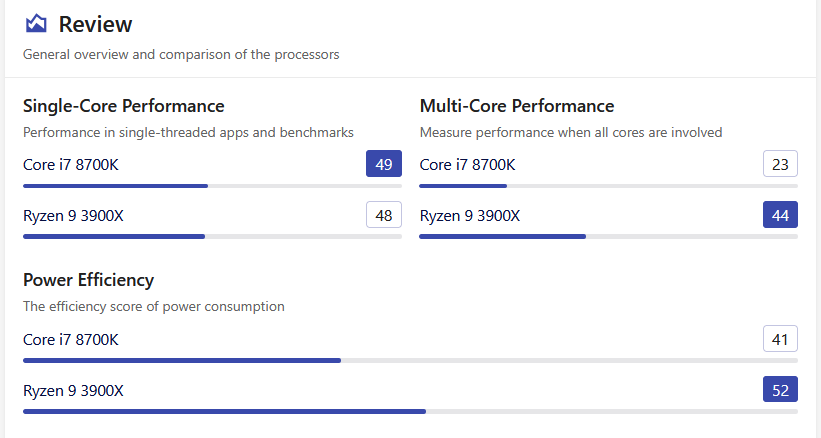Click the Core i7 8700K single-core progress bar

[x=212, y=186]
